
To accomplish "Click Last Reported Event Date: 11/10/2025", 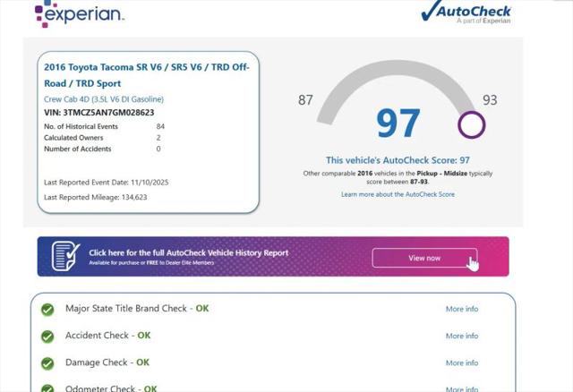I will (x=107, y=183).
